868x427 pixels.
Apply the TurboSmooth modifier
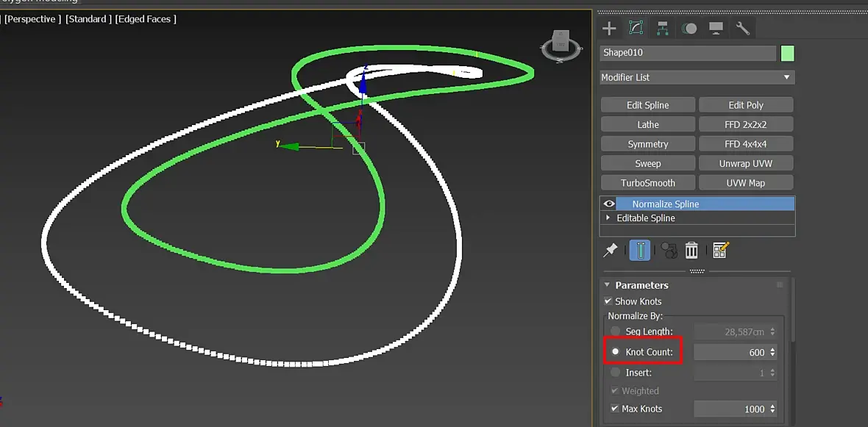pos(647,182)
